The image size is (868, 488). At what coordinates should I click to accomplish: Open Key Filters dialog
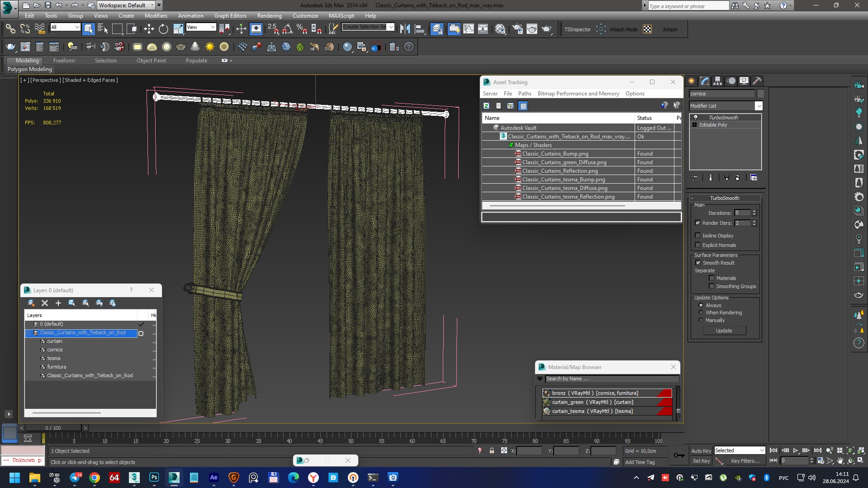745,461
